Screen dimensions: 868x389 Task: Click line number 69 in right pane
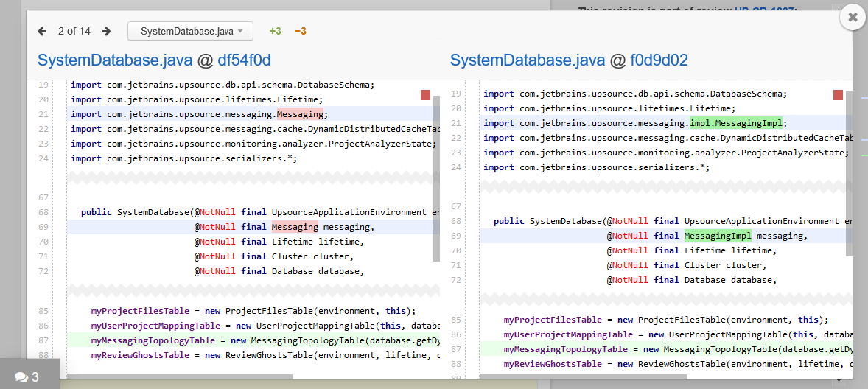455,236
